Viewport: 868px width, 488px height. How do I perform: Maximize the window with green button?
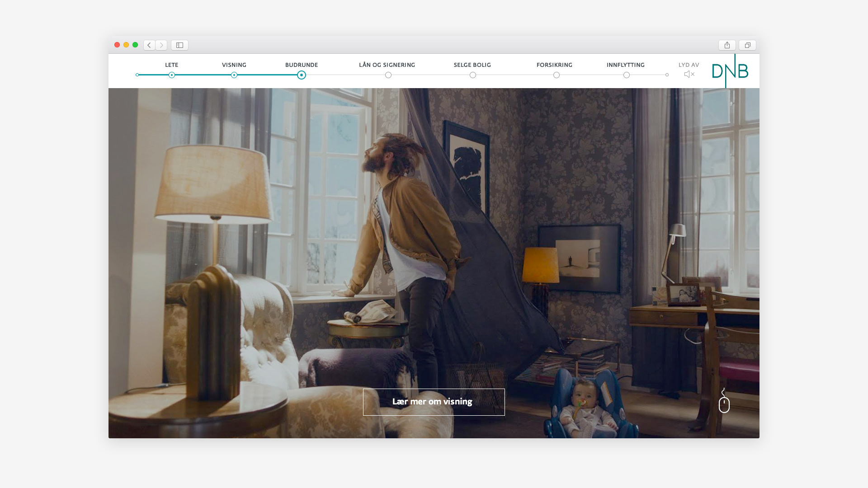click(x=135, y=45)
